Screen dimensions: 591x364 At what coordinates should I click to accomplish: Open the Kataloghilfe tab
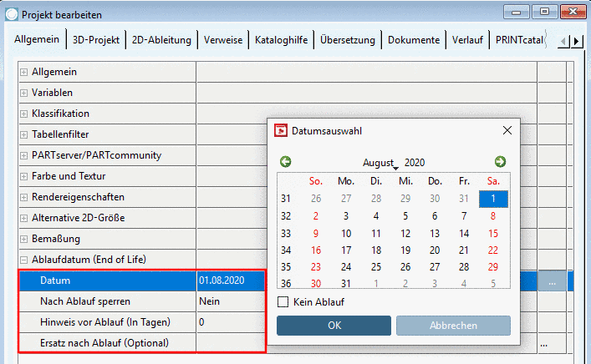click(281, 40)
